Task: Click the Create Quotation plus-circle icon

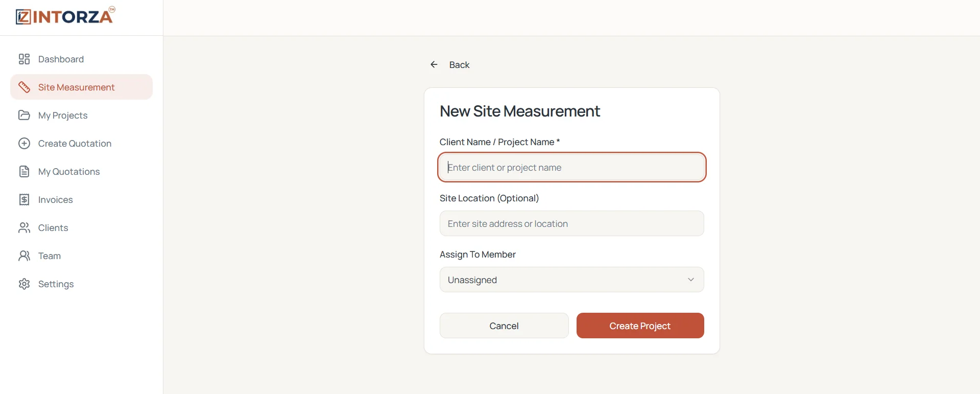Action: pyautogui.click(x=24, y=144)
